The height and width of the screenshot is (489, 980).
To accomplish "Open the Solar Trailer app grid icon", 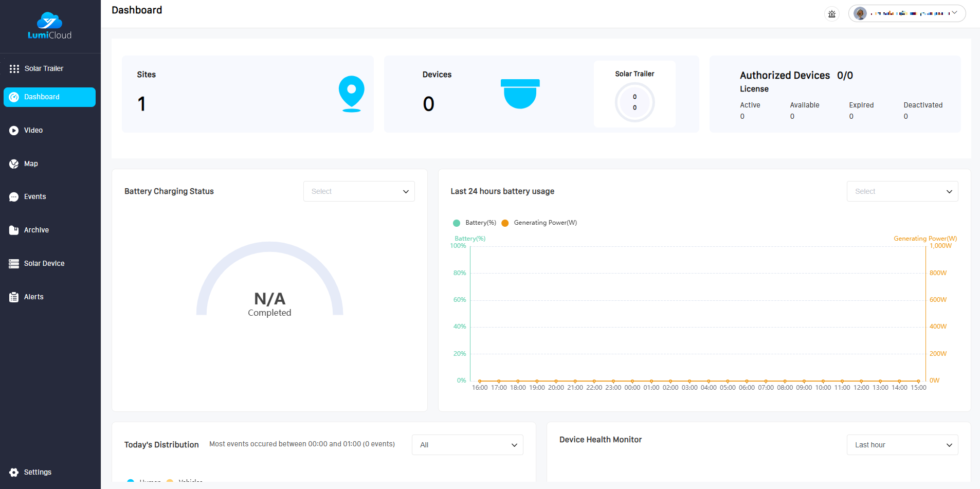I will [14, 69].
